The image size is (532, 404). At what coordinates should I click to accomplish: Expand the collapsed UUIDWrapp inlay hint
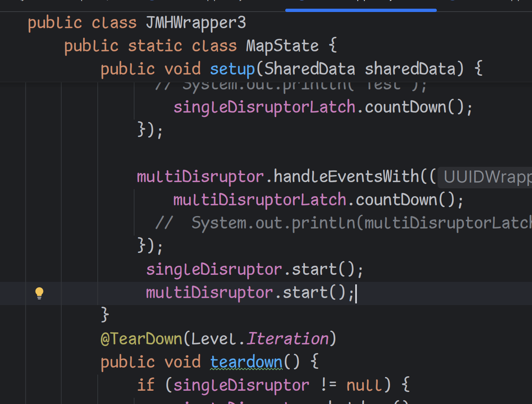(487, 177)
